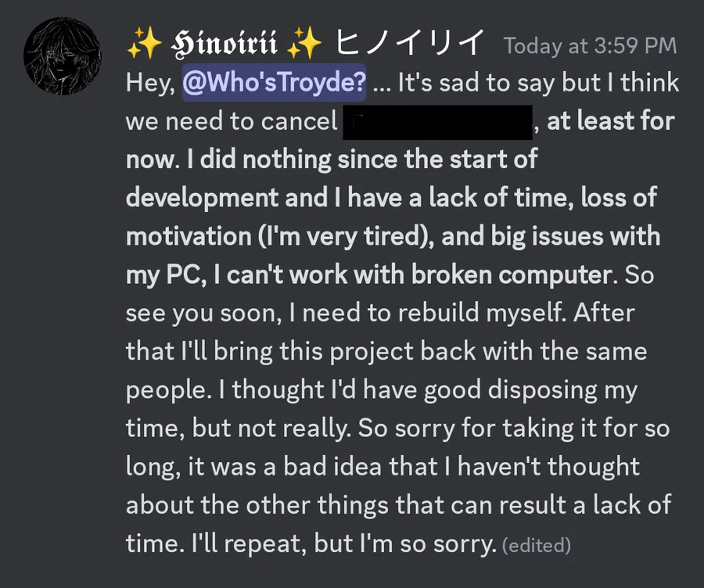Open the @Who'sTroyde? mention
This screenshot has height=588, width=704.
274,84
